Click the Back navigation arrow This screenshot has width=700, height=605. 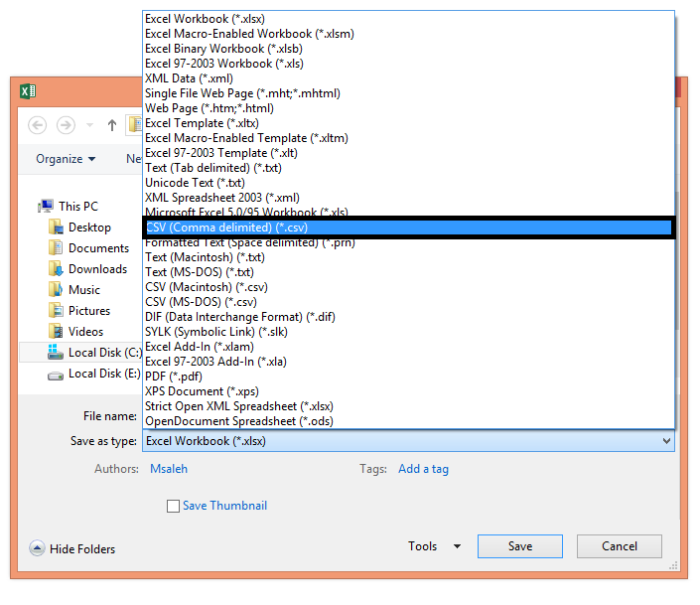pos(38,125)
